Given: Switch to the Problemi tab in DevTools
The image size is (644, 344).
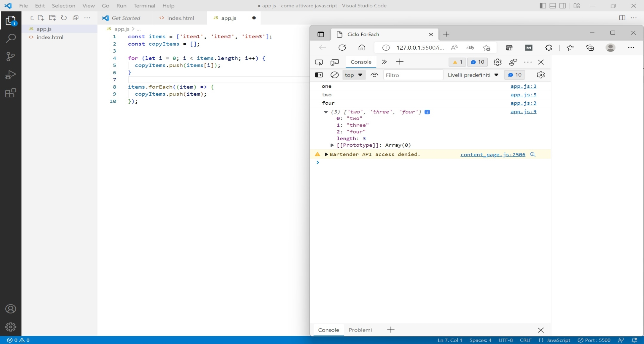Looking at the screenshot, I should 360,330.
